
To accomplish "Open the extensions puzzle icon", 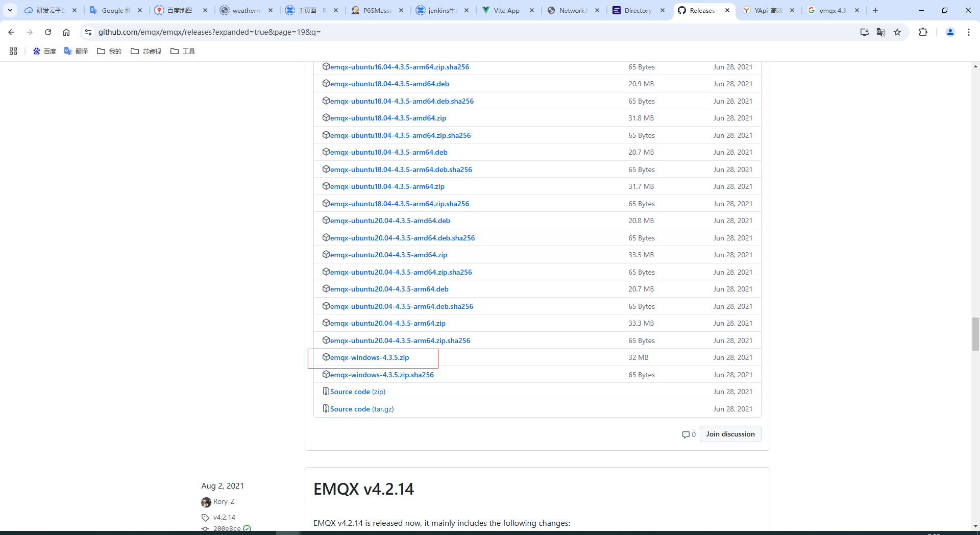I will pyautogui.click(x=923, y=32).
